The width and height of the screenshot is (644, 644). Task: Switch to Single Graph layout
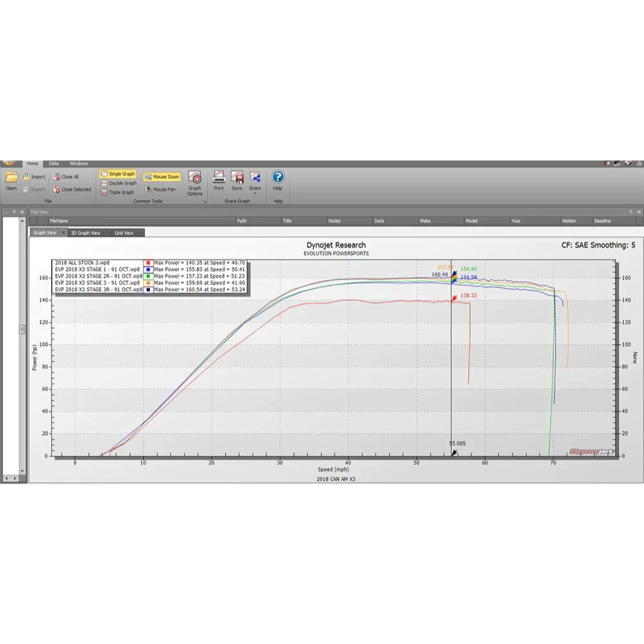[118, 174]
